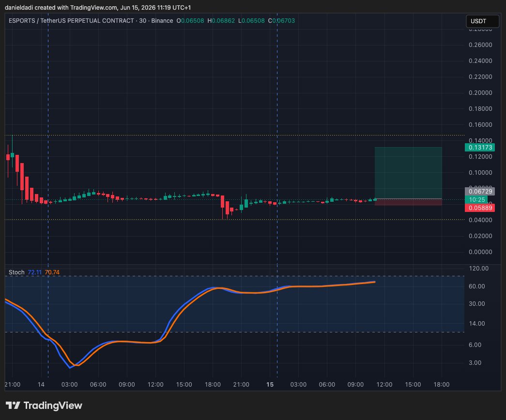
Task: Click the 6.00 Stoch scale label
Action: coord(475,345)
